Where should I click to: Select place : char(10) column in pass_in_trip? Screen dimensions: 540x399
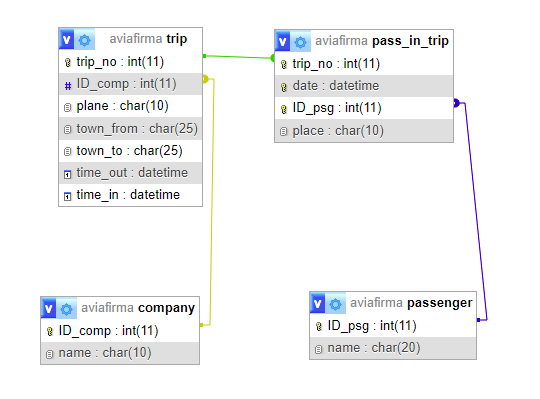coord(364,130)
